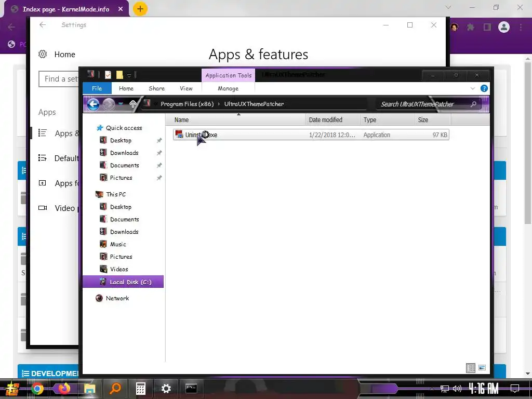Click the Explorer forward arrow button

tap(109, 104)
